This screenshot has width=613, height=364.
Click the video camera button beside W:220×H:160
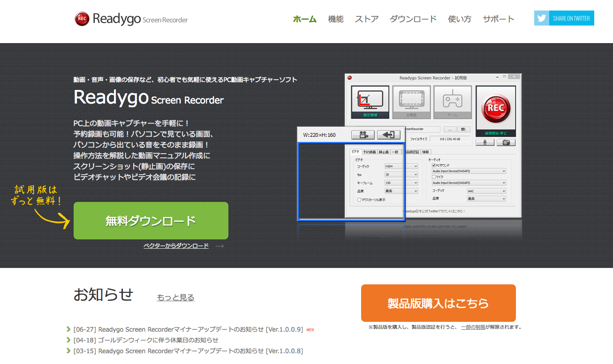coord(363,135)
